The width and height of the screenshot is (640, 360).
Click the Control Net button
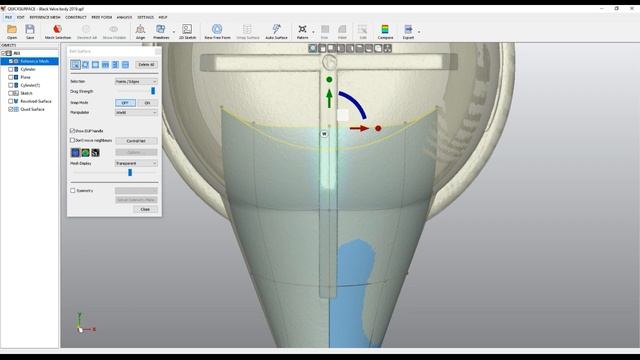click(136, 141)
